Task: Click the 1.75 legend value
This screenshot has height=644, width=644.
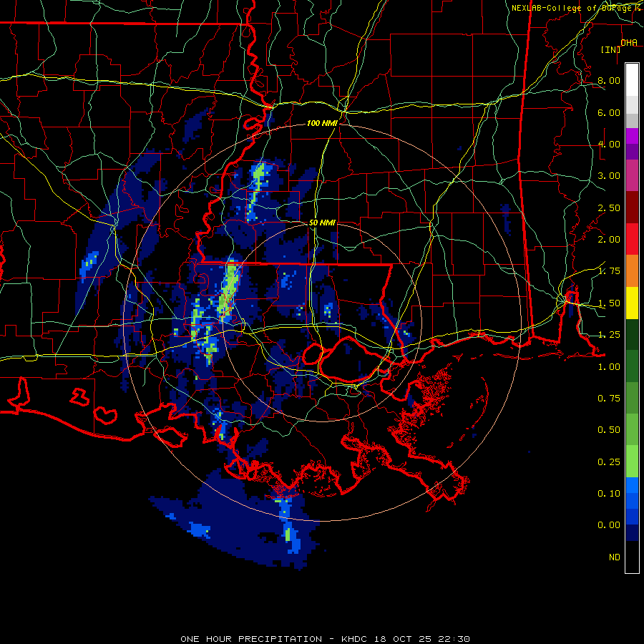Action: tap(609, 271)
